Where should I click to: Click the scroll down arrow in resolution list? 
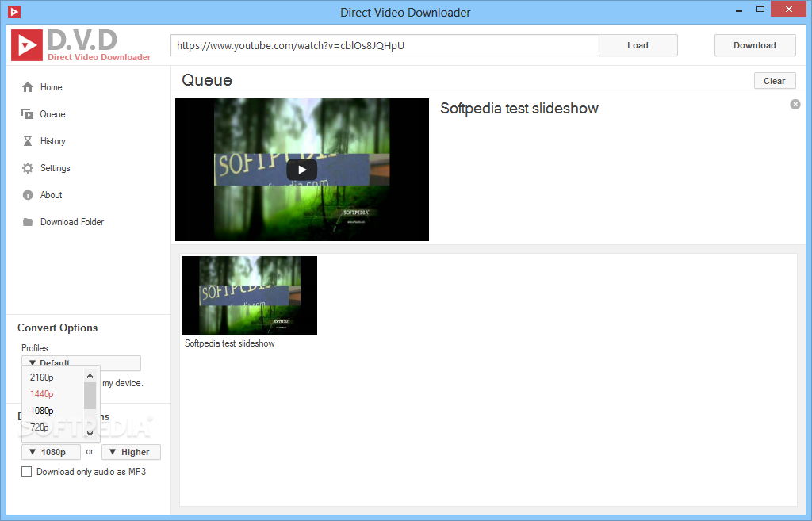(x=90, y=433)
